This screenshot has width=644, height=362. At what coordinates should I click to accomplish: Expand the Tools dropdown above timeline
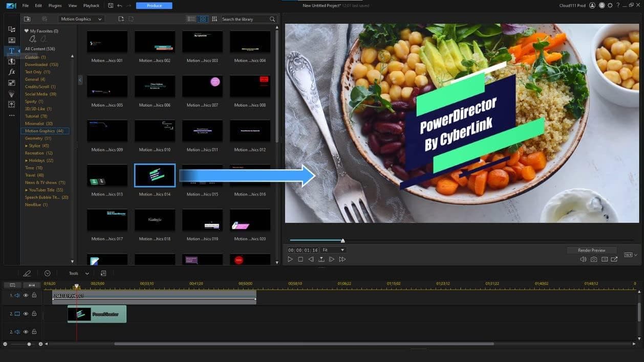[x=79, y=274]
